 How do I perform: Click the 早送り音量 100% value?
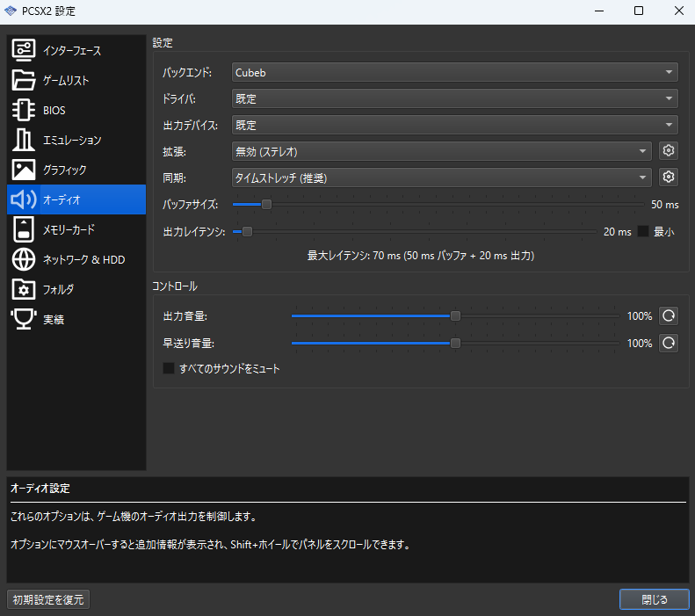639,343
